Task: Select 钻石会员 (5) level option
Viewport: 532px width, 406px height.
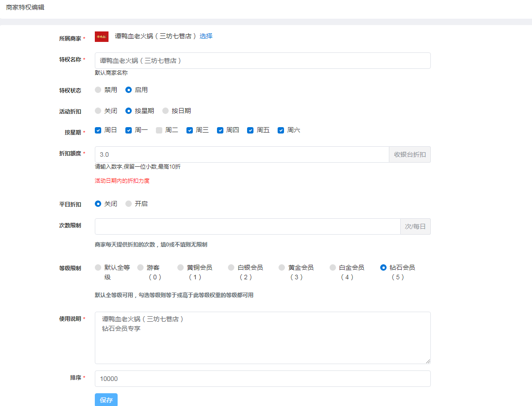Action: pos(383,267)
